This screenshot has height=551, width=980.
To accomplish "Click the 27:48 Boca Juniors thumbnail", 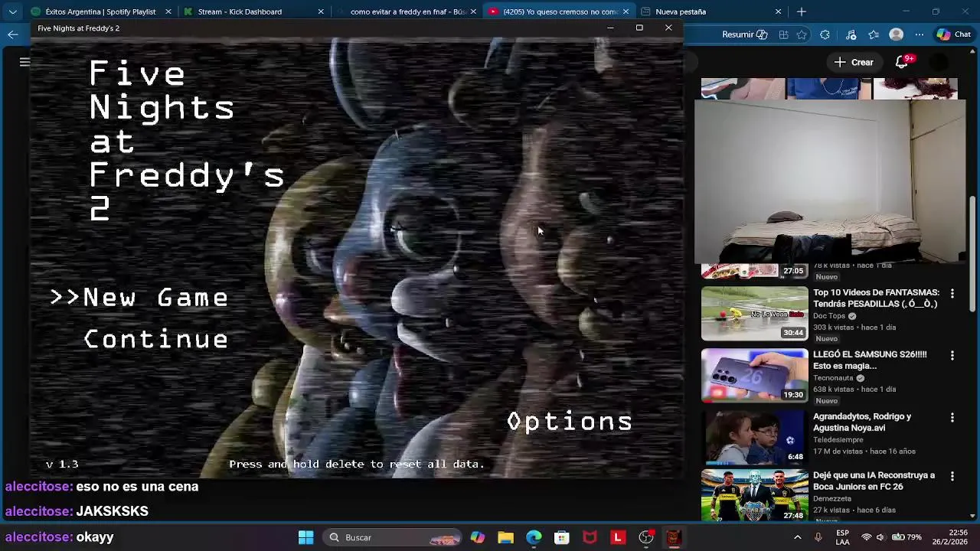I will point(755,496).
